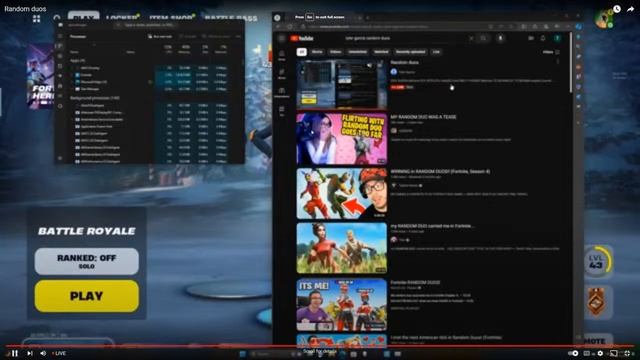Switch to theater mode in player
The width and height of the screenshot is (640, 360).
pos(613,353)
